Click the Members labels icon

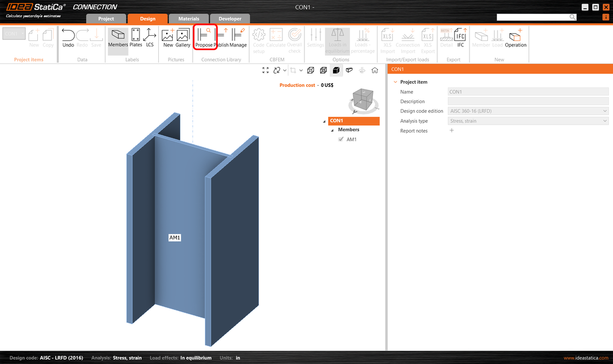click(117, 37)
